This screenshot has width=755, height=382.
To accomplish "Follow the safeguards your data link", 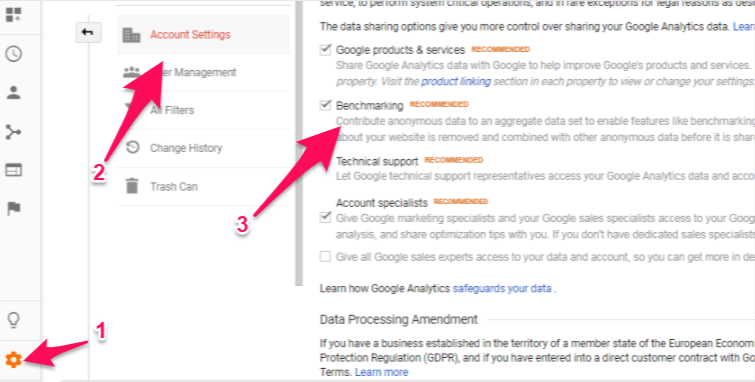I will pyautogui.click(x=502, y=289).
